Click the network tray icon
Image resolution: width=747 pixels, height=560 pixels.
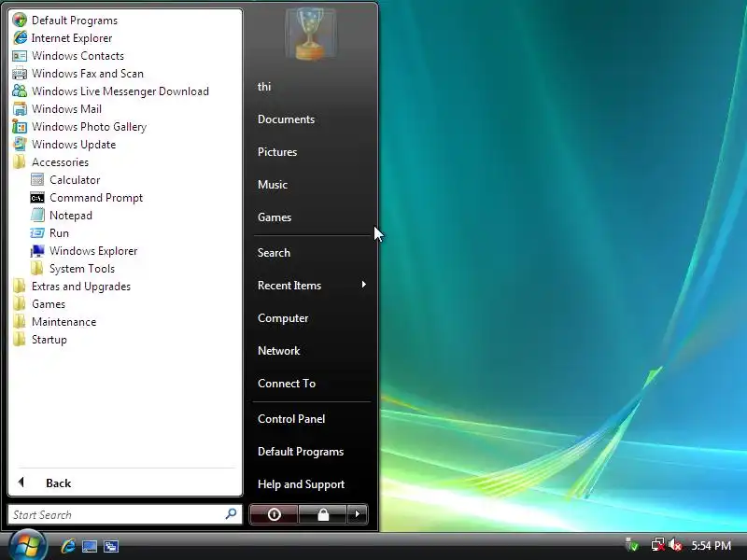coord(658,545)
